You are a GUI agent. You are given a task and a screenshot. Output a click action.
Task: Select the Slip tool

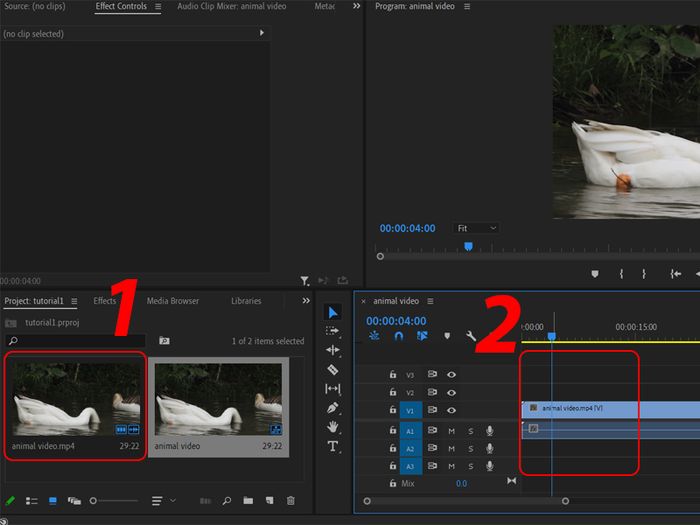(333, 389)
